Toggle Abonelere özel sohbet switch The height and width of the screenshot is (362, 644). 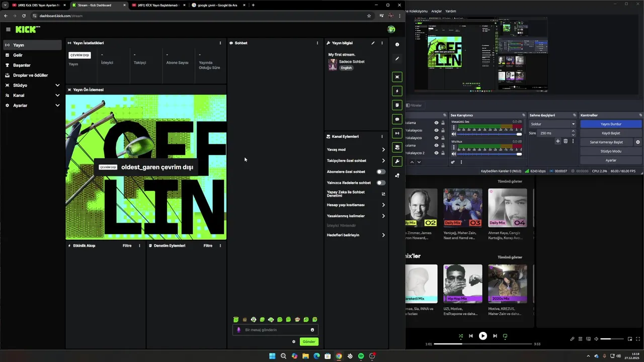pyautogui.click(x=381, y=172)
